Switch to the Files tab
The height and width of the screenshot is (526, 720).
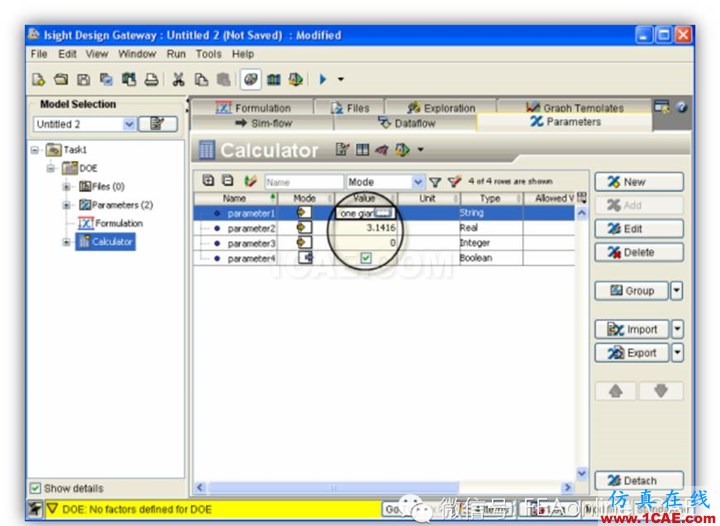pos(350,108)
